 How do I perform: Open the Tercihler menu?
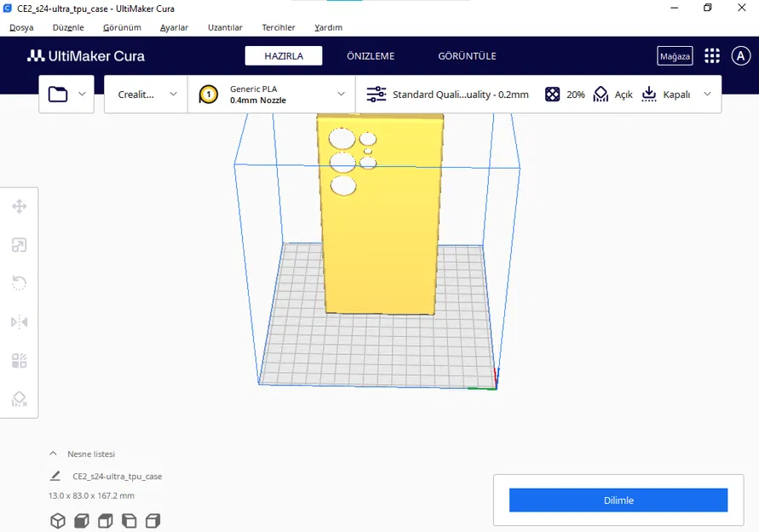[x=279, y=27]
